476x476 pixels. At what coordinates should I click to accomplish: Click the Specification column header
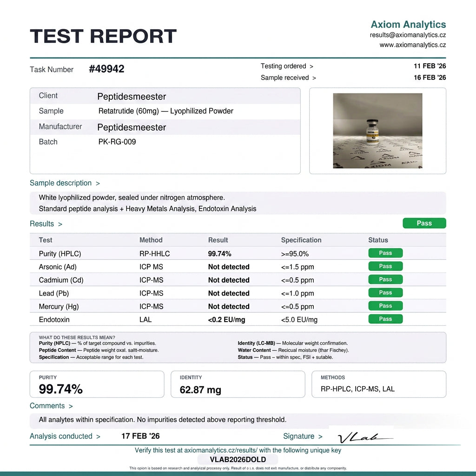[301, 240]
